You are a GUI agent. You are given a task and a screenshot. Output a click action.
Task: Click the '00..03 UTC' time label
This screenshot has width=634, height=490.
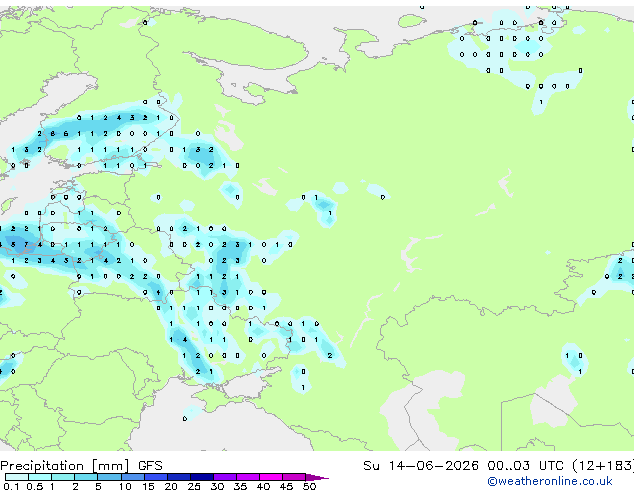tap(525, 465)
